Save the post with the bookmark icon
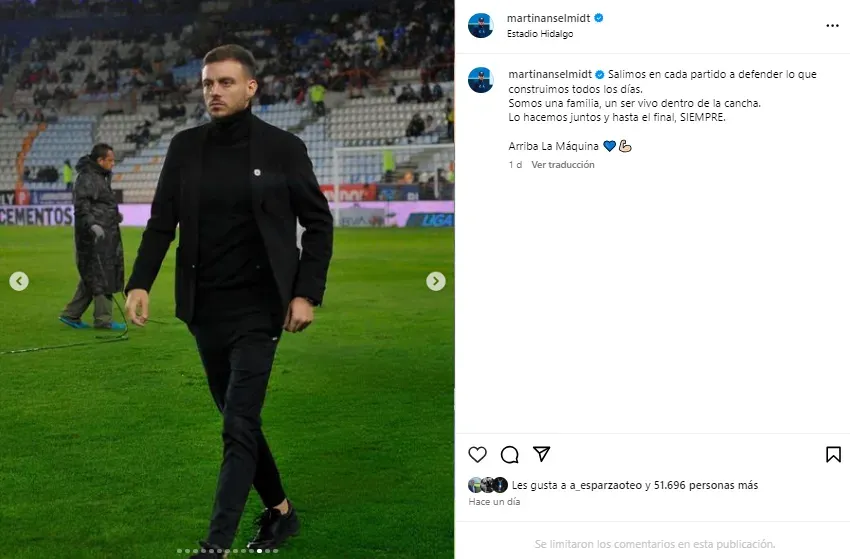 833,454
